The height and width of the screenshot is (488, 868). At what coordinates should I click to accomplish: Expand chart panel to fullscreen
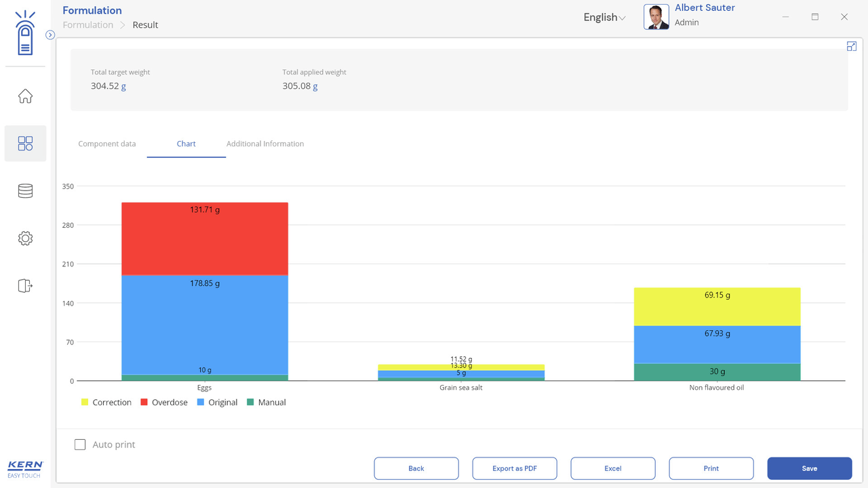(x=852, y=46)
